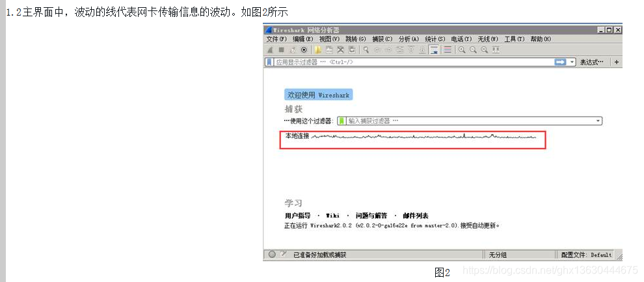This screenshot has width=644, height=282.
Task: Click the 正在运行 Wireshark2.0.2 version text
Action: coord(392,225)
